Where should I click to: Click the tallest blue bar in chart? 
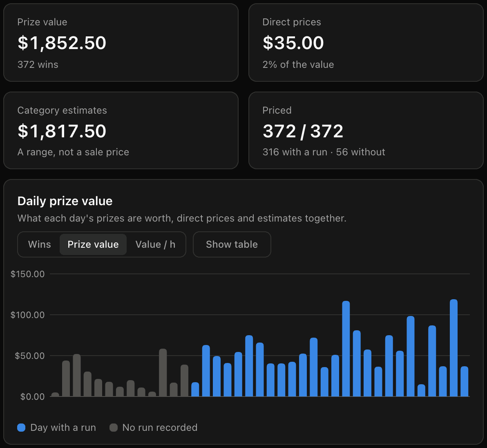[x=454, y=348]
